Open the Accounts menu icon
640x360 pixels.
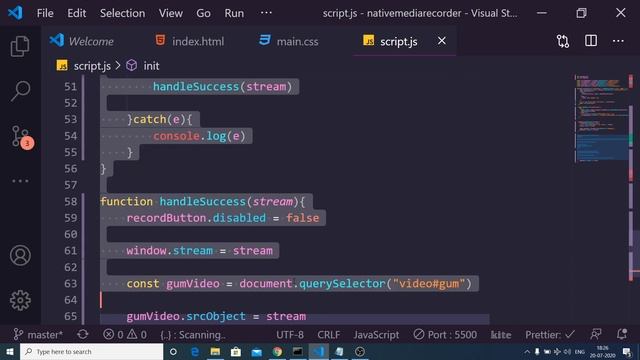coord(20,256)
